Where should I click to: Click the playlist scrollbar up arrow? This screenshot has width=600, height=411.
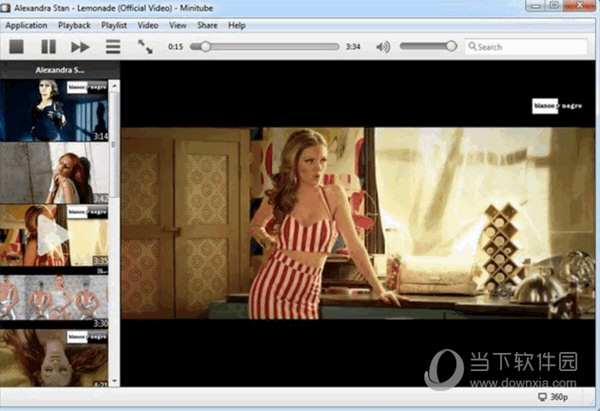coord(114,86)
